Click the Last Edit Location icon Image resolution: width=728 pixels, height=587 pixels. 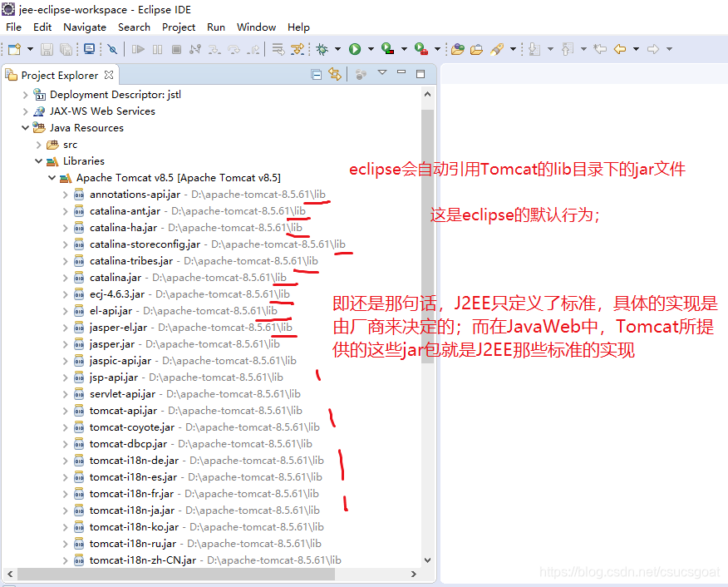[600, 49]
